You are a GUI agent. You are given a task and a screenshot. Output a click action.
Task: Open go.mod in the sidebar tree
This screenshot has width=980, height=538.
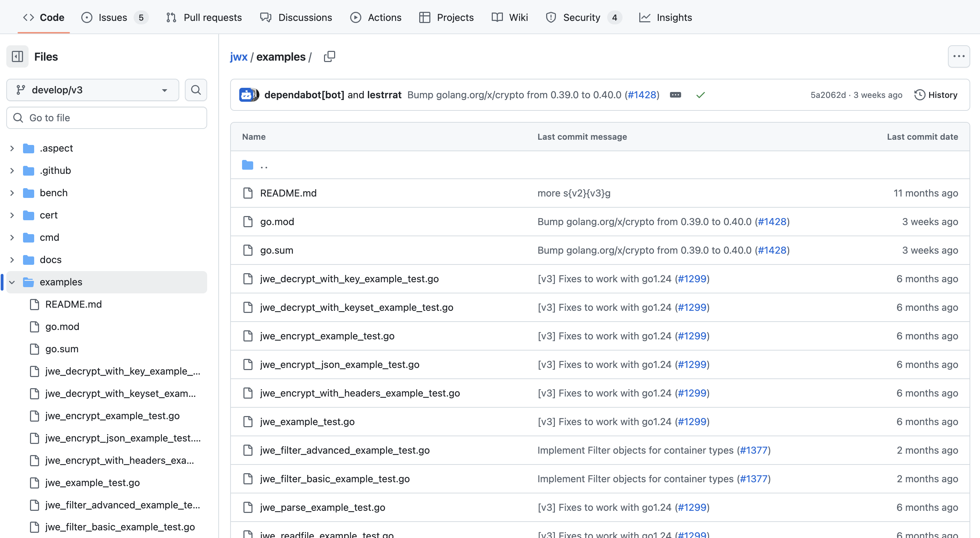point(62,326)
